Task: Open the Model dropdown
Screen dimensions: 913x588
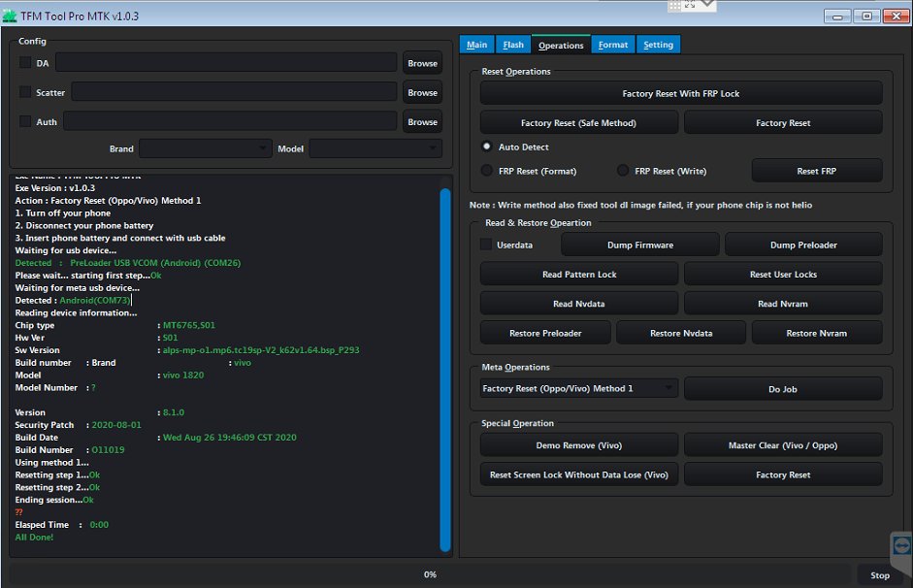Action: pos(375,147)
